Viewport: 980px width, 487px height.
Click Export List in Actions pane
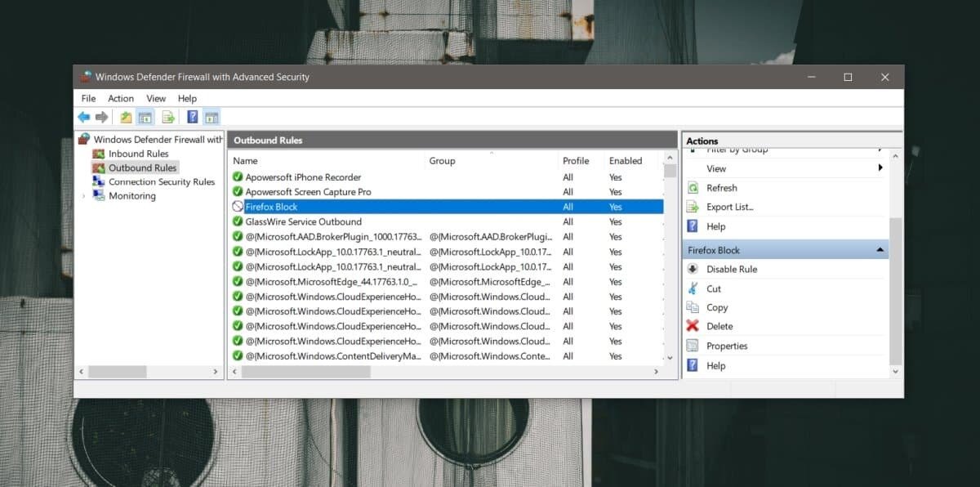[x=729, y=207]
